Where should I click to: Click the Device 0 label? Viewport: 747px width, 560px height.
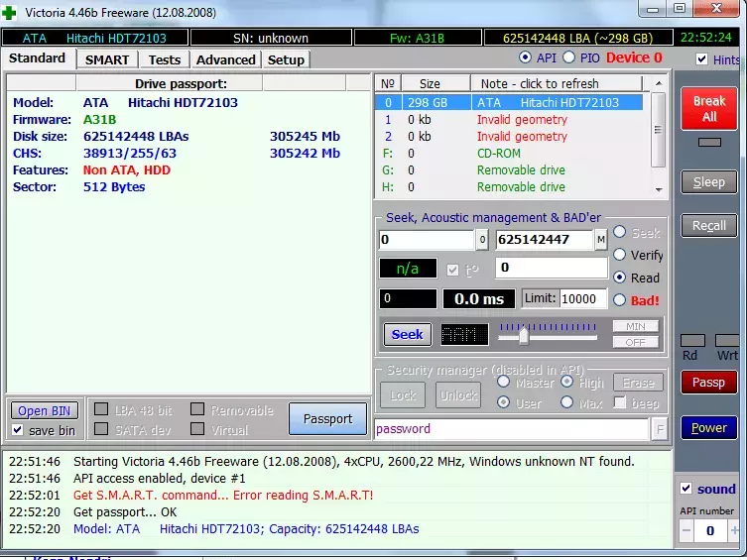pyautogui.click(x=634, y=58)
